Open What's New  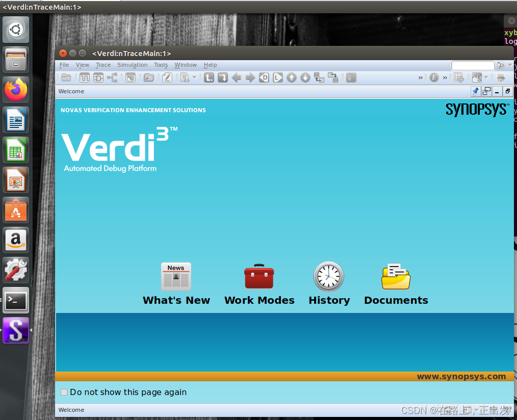click(x=176, y=284)
